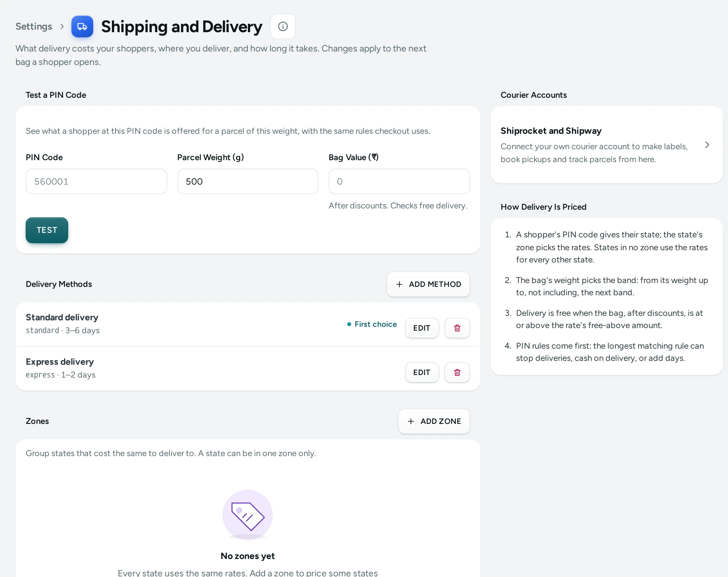Open Shiprocket and Shipway via chevron arrow
The image size is (728, 577).
(707, 145)
